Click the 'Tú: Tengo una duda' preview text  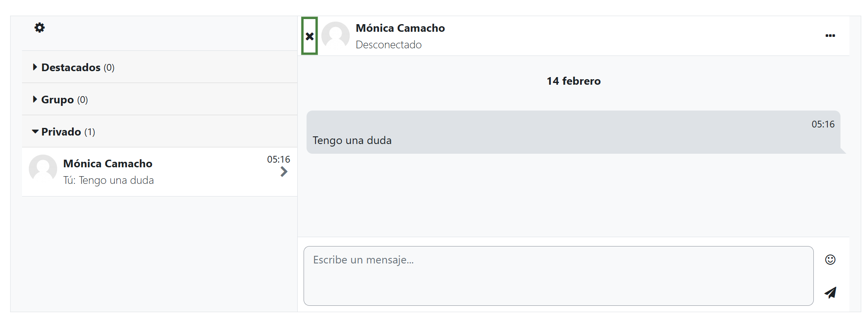coord(108,180)
